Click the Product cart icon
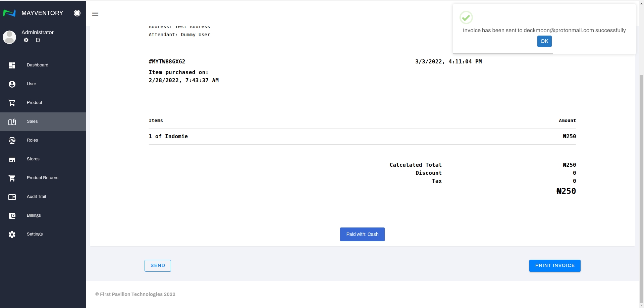 click(x=12, y=103)
